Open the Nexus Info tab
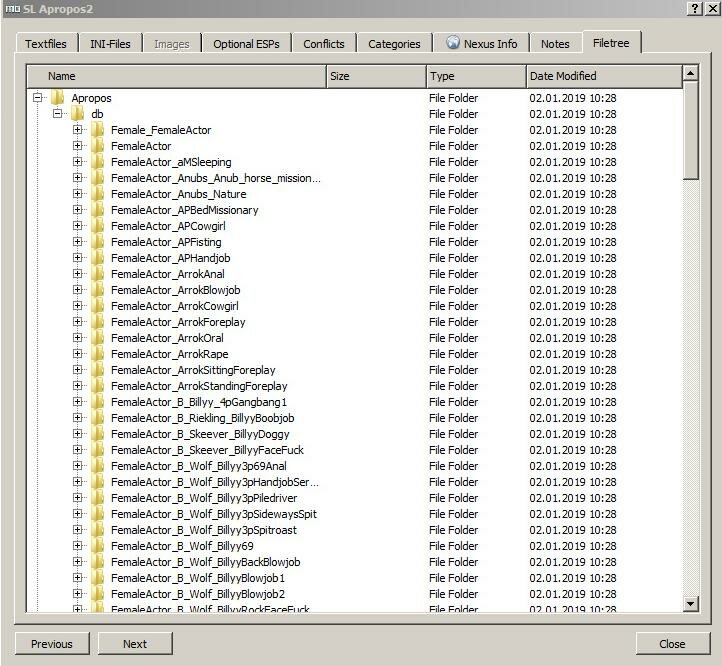This screenshot has width=722, height=666. [482, 44]
